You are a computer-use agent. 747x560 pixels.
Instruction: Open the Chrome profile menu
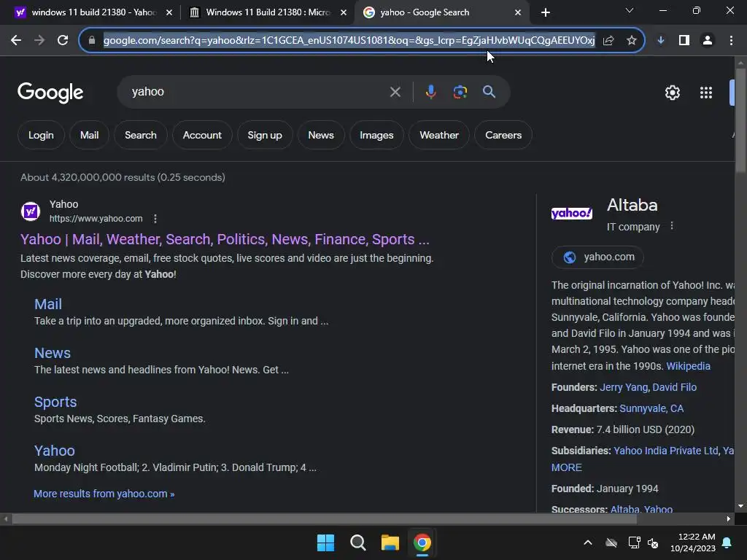coord(708,40)
